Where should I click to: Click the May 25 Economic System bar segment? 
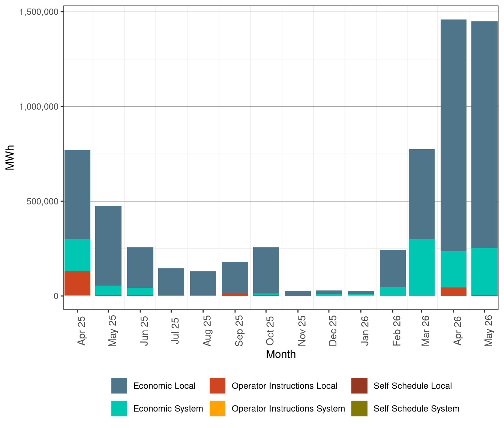click(x=108, y=290)
